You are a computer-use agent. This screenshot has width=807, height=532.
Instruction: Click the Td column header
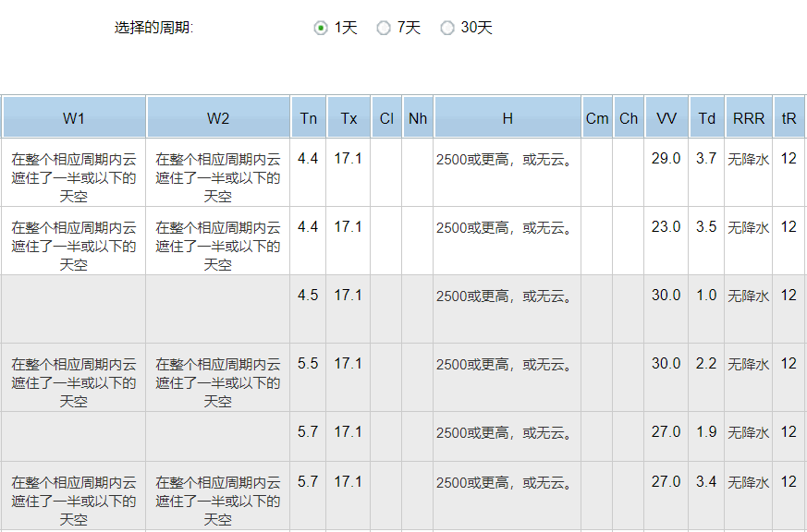coord(706,117)
